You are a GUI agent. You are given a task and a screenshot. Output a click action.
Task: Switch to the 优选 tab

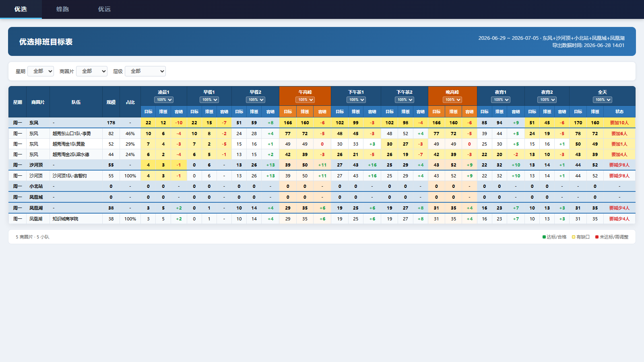tap(21, 9)
